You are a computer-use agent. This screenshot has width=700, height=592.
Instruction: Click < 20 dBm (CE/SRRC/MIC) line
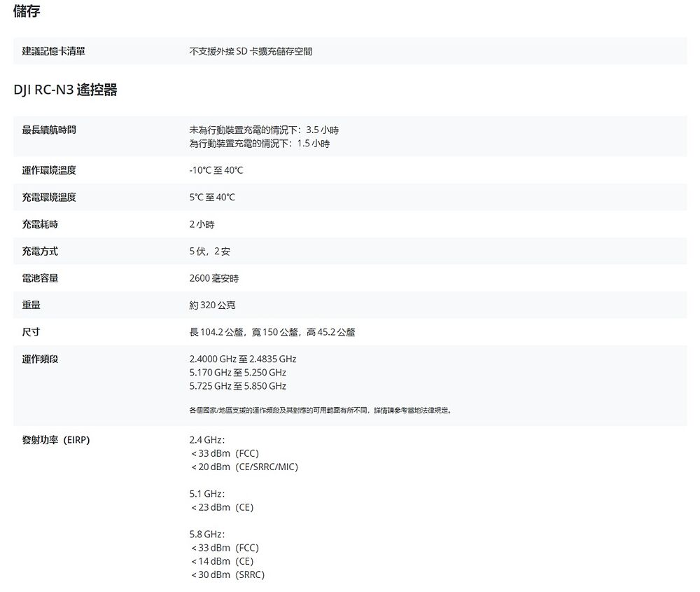tap(244, 467)
